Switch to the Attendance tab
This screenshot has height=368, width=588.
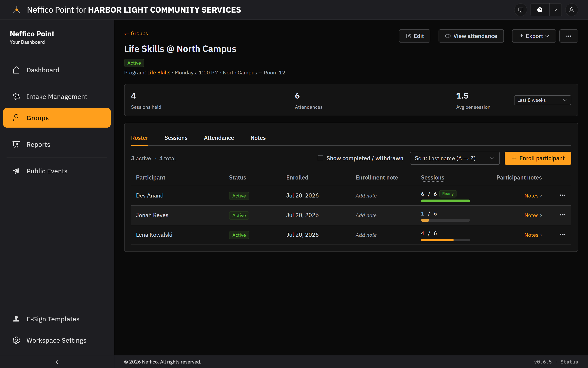(219, 138)
